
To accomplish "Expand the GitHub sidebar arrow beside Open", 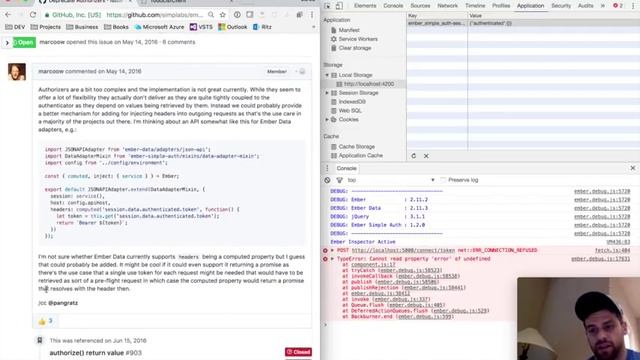I will 7,42.
